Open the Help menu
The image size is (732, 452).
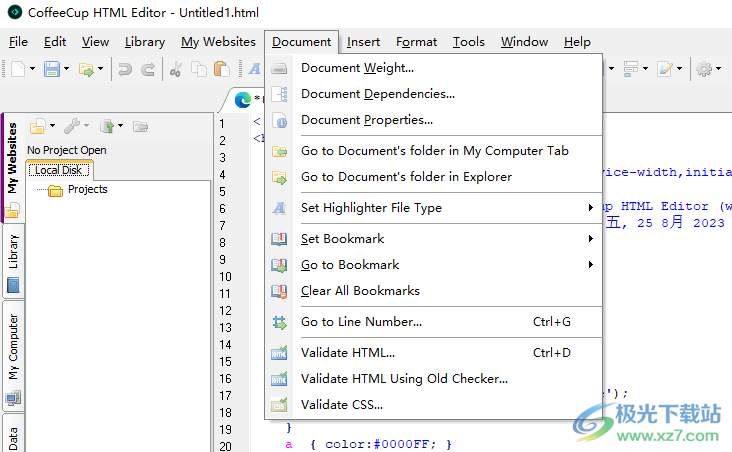pos(577,42)
